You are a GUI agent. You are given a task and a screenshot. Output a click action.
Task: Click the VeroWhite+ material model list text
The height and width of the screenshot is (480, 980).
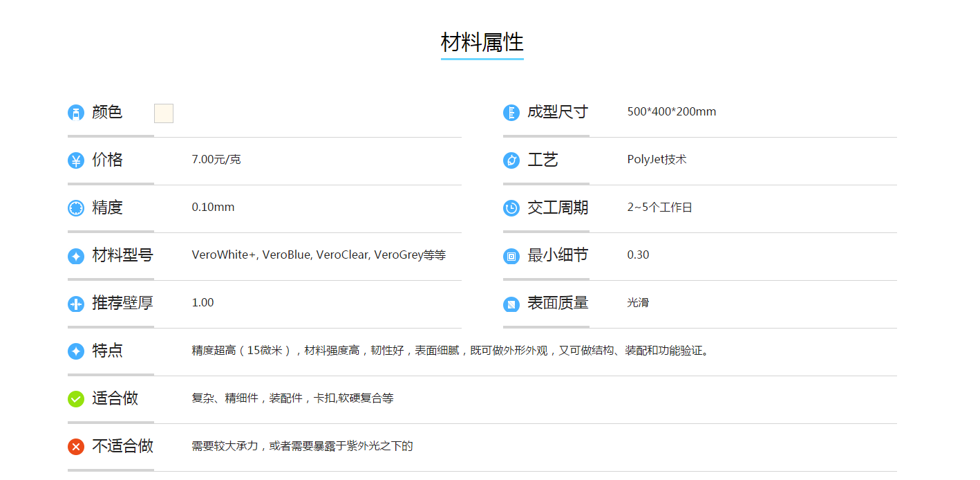pyautogui.click(x=319, y=255)
